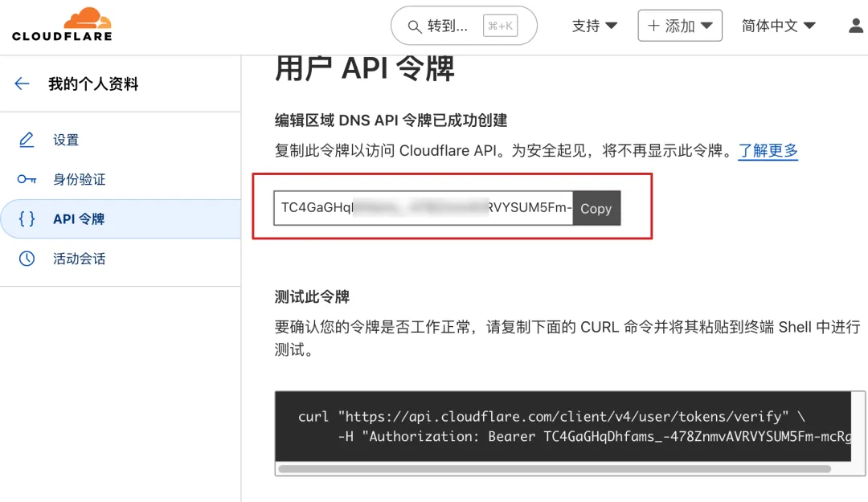Click the curl command code block

tap(563, 426)
